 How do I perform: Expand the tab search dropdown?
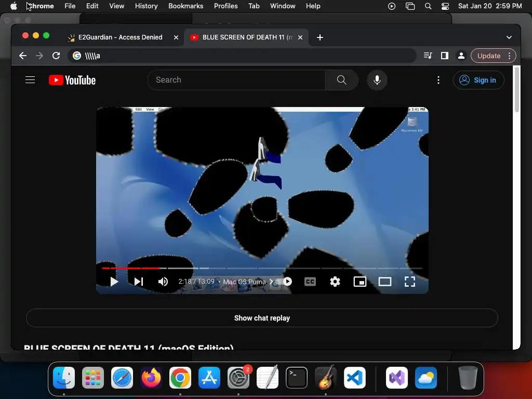click(x=509, y=37)
